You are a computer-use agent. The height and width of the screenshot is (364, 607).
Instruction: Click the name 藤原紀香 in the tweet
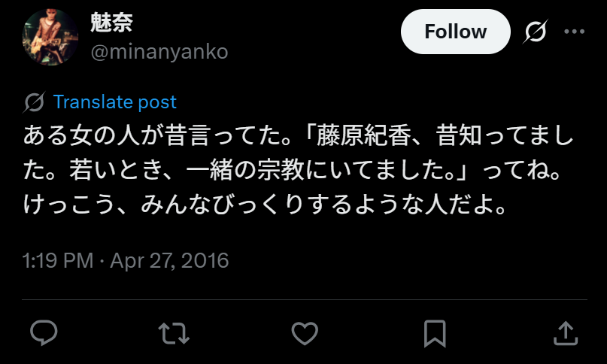coord(363,135)
